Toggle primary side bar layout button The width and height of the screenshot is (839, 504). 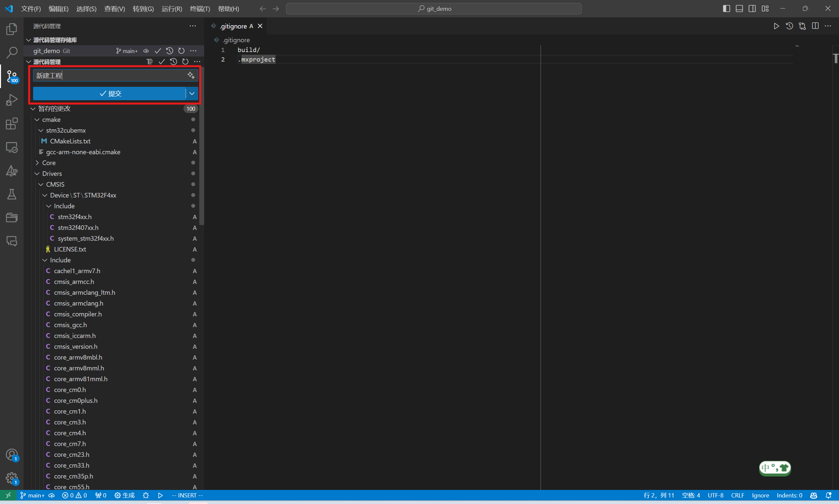click(726, 9)
